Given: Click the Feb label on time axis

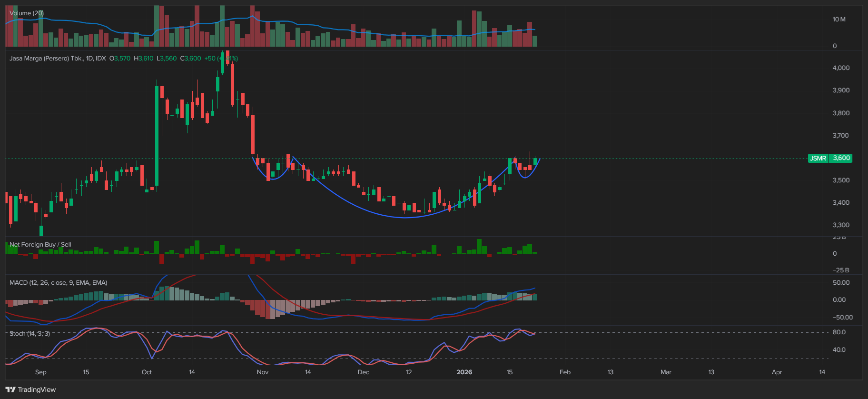Looking at the screenshot, I should [x=565, y=372].
